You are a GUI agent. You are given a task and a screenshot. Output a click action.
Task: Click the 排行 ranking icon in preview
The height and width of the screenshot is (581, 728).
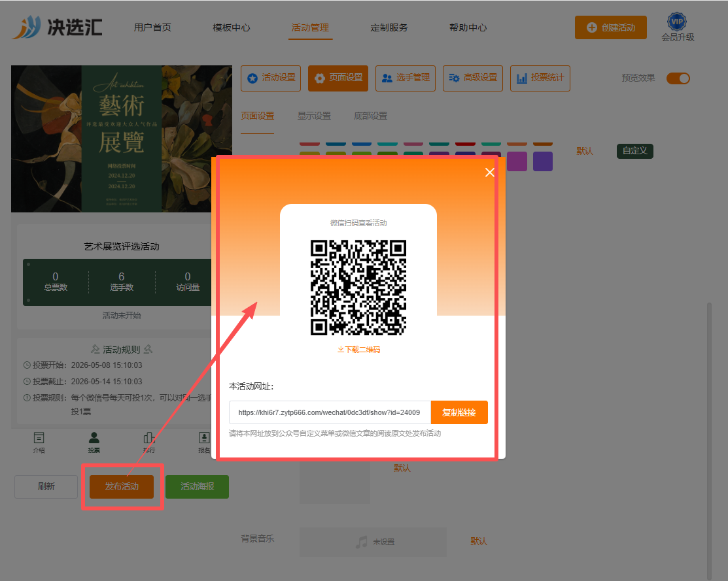[x=149, y=442]
